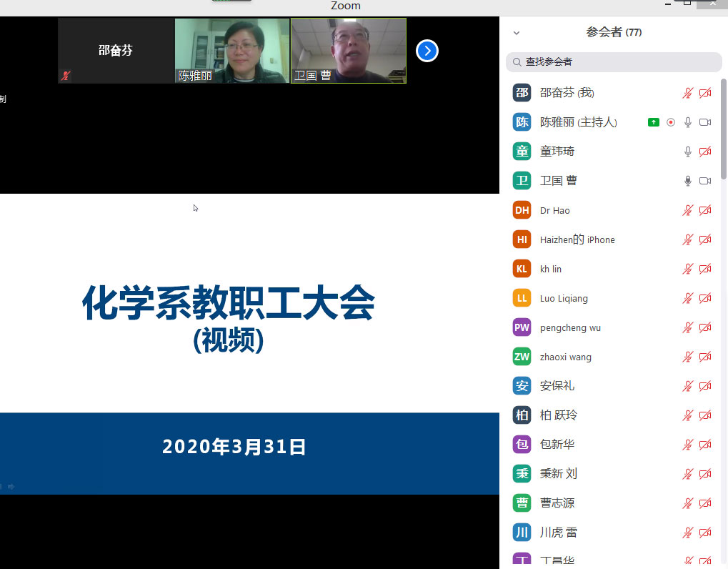The height and width of the screenshot is (569, 728).
Task: Click the muted mic icon on 邵奋芬 video tile
Action: (66, 75)
